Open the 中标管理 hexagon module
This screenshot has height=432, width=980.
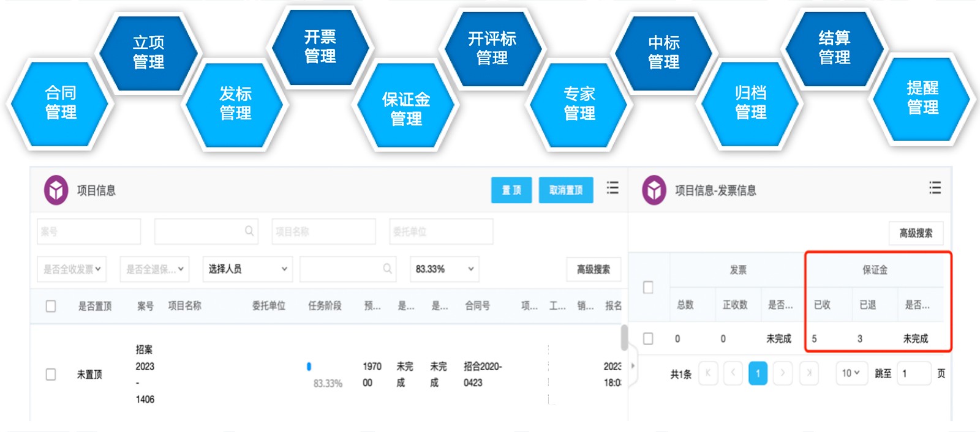click(x=664, y=53)
